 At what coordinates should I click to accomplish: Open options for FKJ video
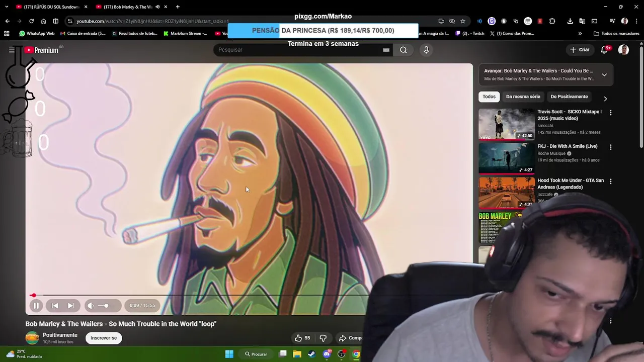tap(611, 147)
